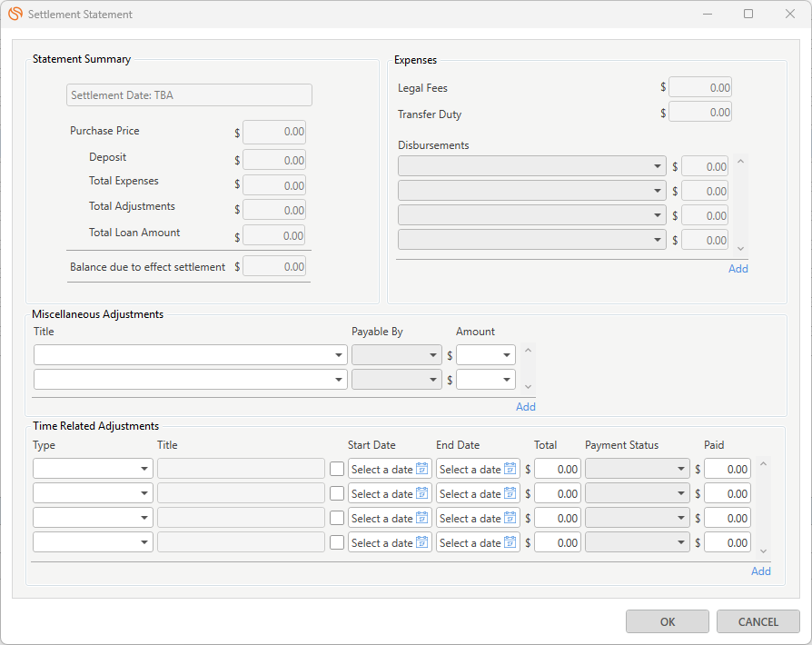This screenshot has height=645, width=812.
Task: Open second Payable By dropdown
Action: click(x=397, y=380)
